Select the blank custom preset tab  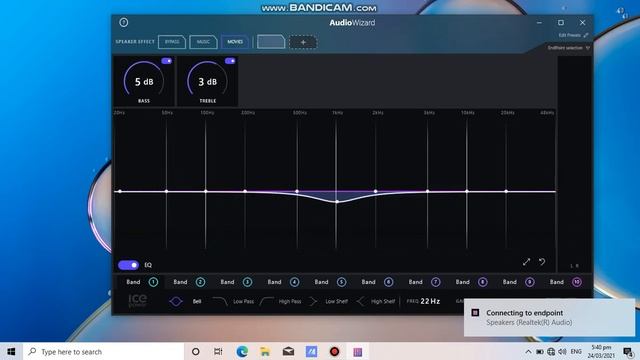(x=271, y=42)
